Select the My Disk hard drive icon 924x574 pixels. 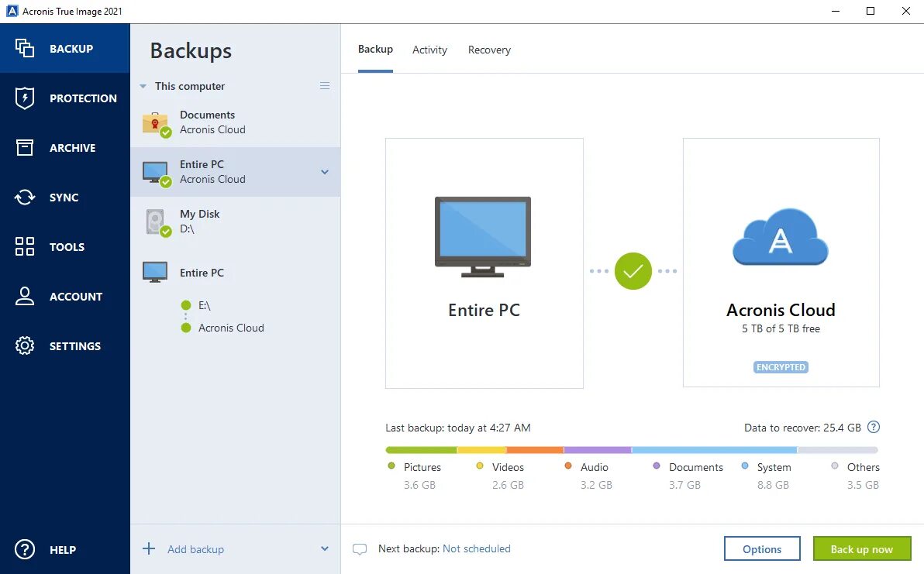click(157, 222)
